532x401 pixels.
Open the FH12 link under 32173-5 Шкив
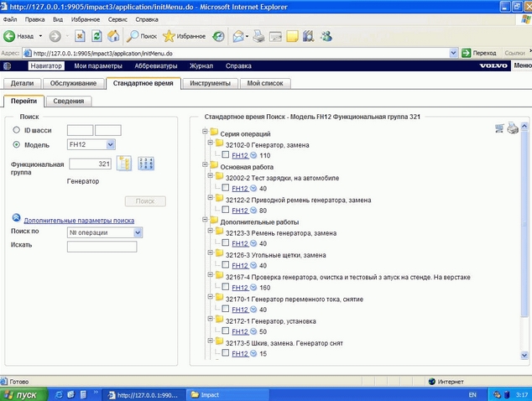click(240, 353)
